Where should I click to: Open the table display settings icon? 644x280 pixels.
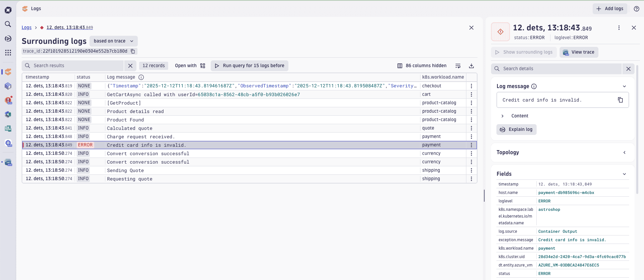[458, 66]
